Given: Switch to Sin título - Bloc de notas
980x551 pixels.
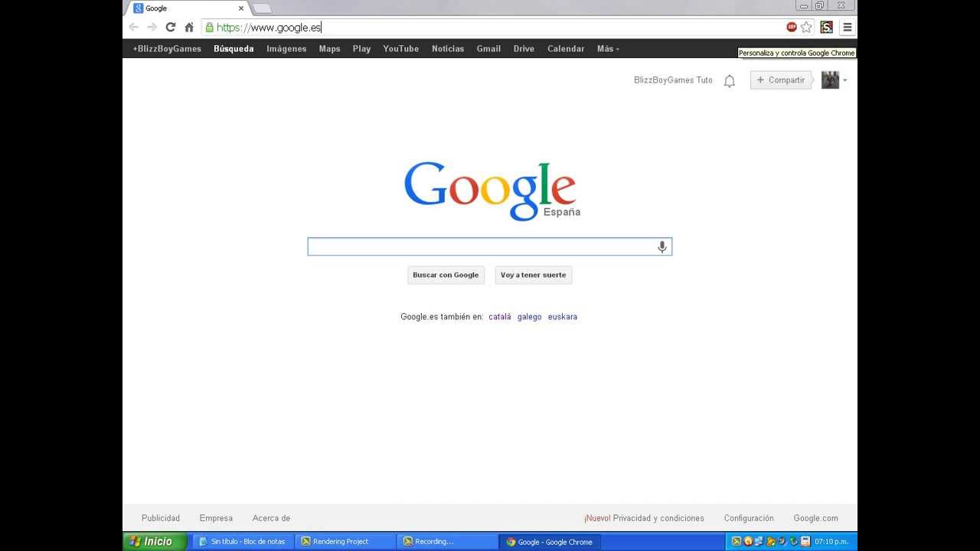Looking at the screenshot, I should coord(243,541).
